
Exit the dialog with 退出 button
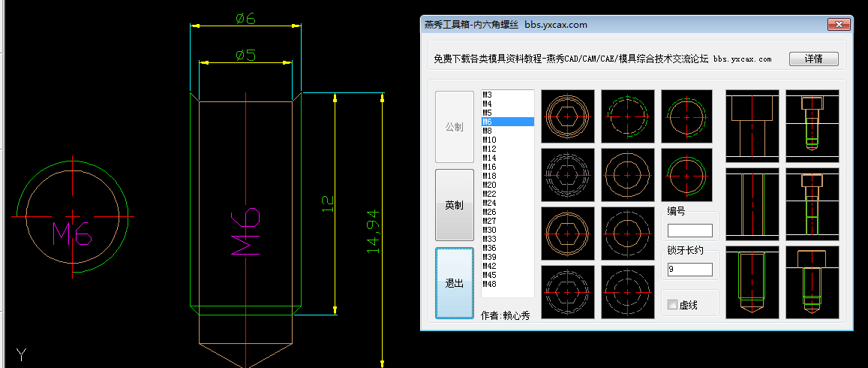click(455, 283)
